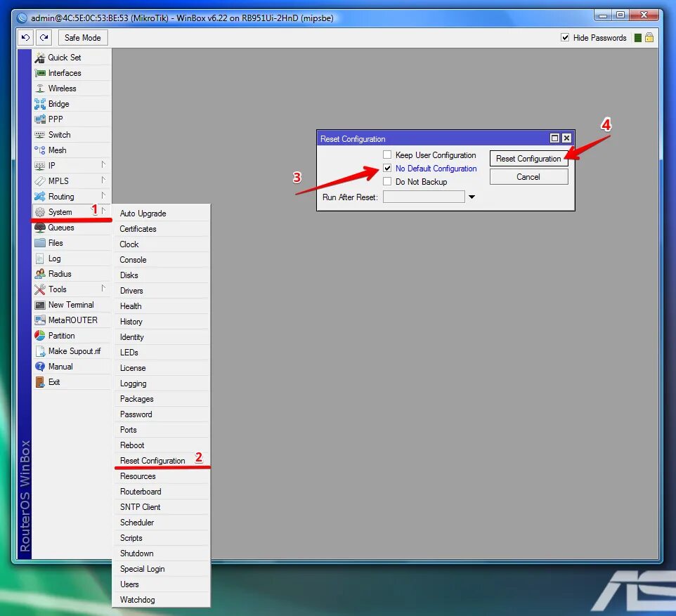Open Password entry in System submenu
The height and width of the screenshot is (616, 676).
click(161, 414)
